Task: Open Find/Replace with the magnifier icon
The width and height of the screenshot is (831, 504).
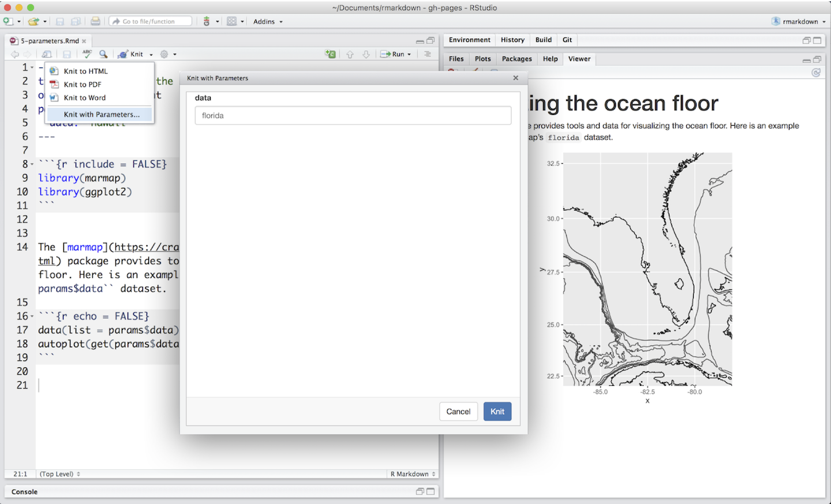Action: (103, 54)
